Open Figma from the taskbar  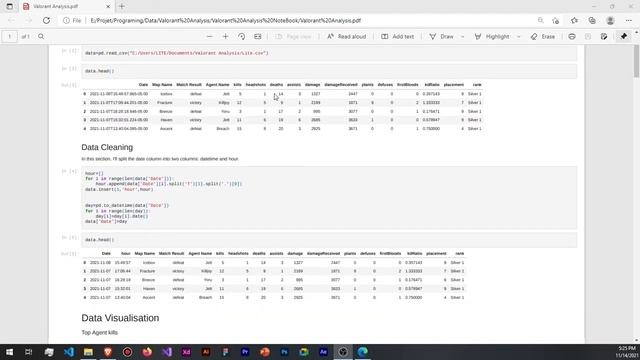point(225,352)
